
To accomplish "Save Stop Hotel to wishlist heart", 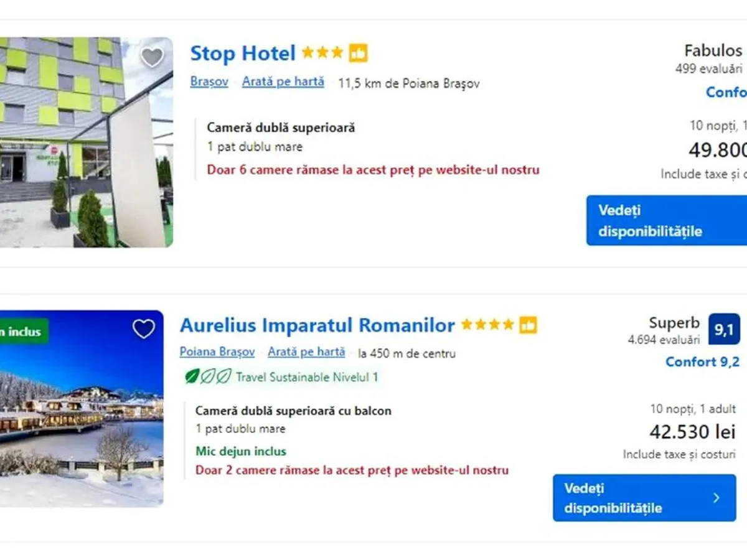I will 152,58.
